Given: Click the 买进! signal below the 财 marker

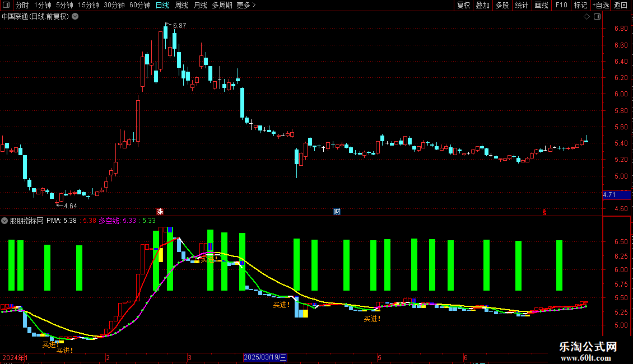Looking at the screenshot, I should [x=281, y=305].
